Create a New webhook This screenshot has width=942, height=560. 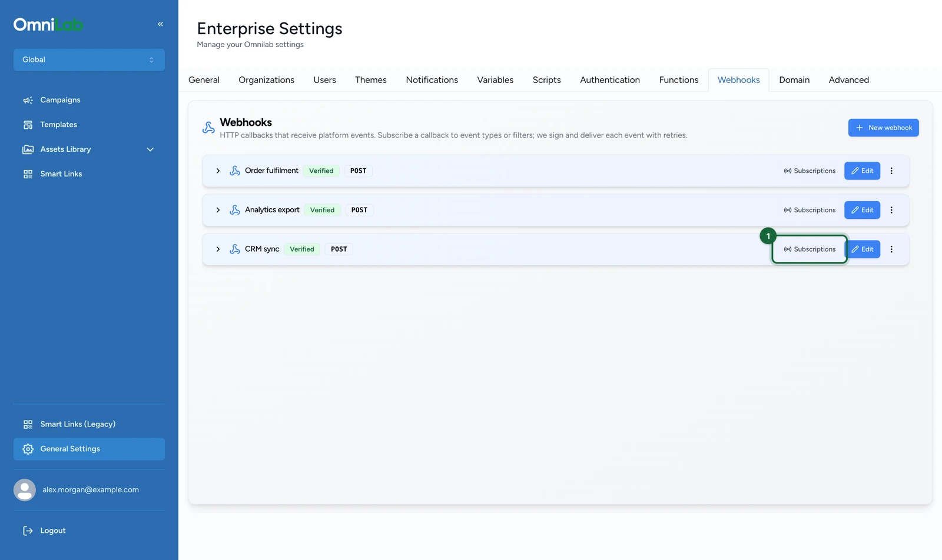883,128
